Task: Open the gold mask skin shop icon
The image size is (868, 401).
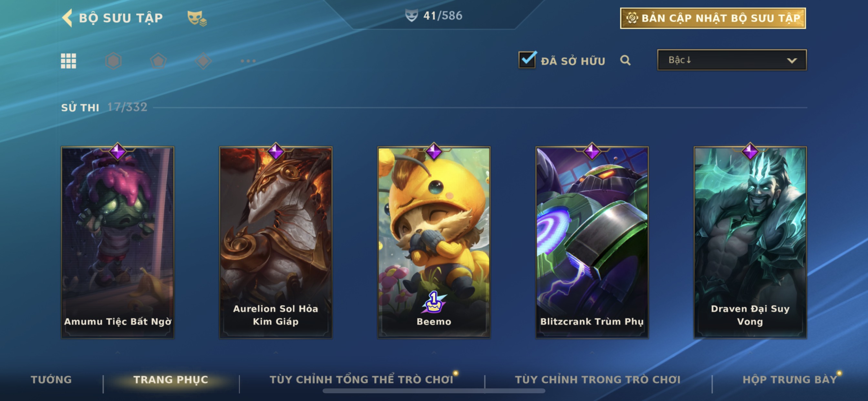Action: point(197,18)
